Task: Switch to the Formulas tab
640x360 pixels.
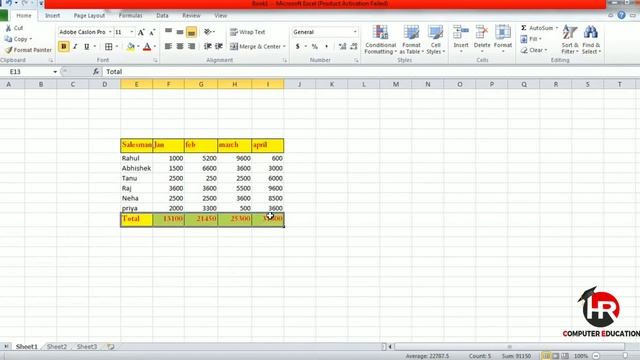Action: pos(131,16)
